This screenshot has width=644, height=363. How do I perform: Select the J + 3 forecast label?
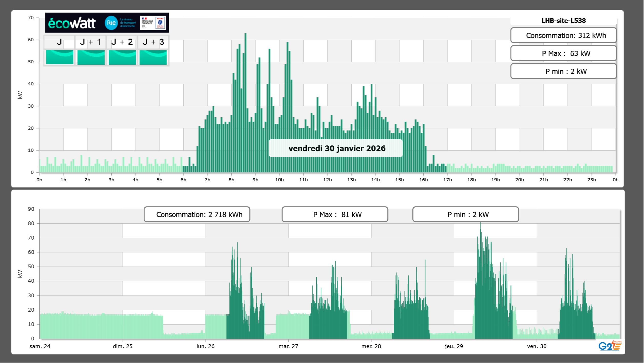click(x=153, y=42)
